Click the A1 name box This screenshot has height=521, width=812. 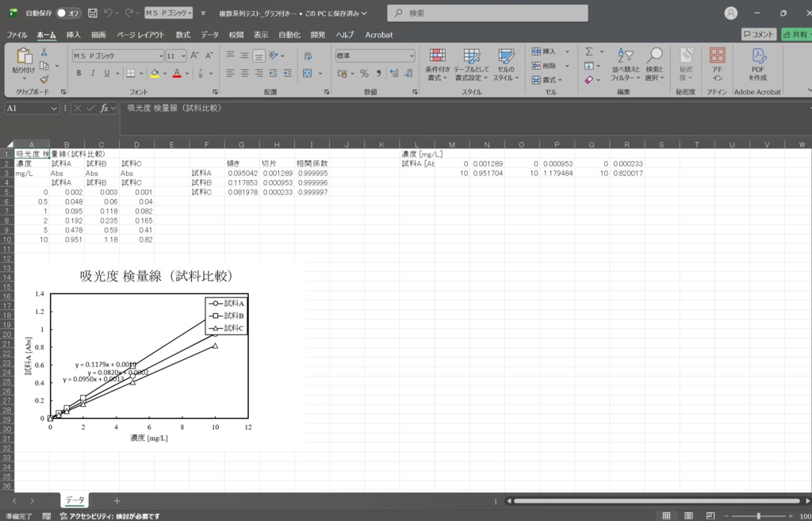tap(32, 108)
